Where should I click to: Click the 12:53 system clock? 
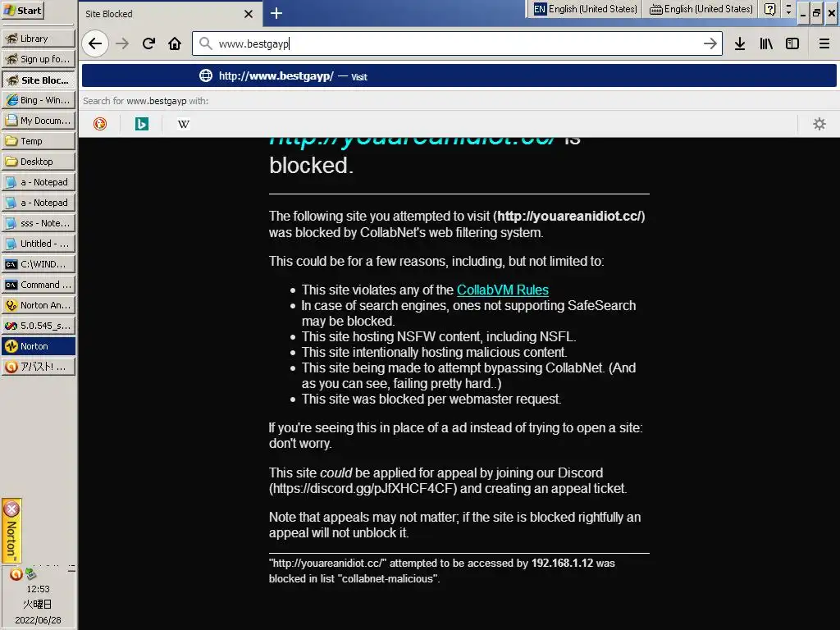pyautogui.click(x=38, y=589)
